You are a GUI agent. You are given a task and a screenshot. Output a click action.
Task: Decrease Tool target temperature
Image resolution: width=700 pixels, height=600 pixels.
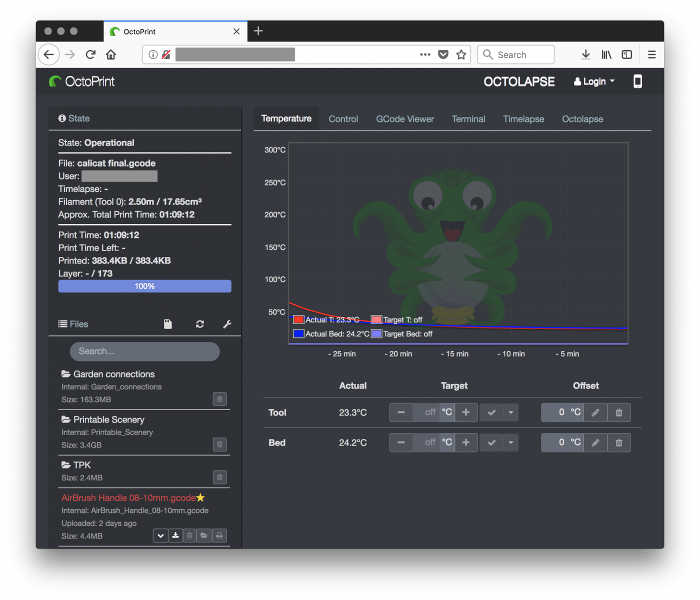[401, 412]
